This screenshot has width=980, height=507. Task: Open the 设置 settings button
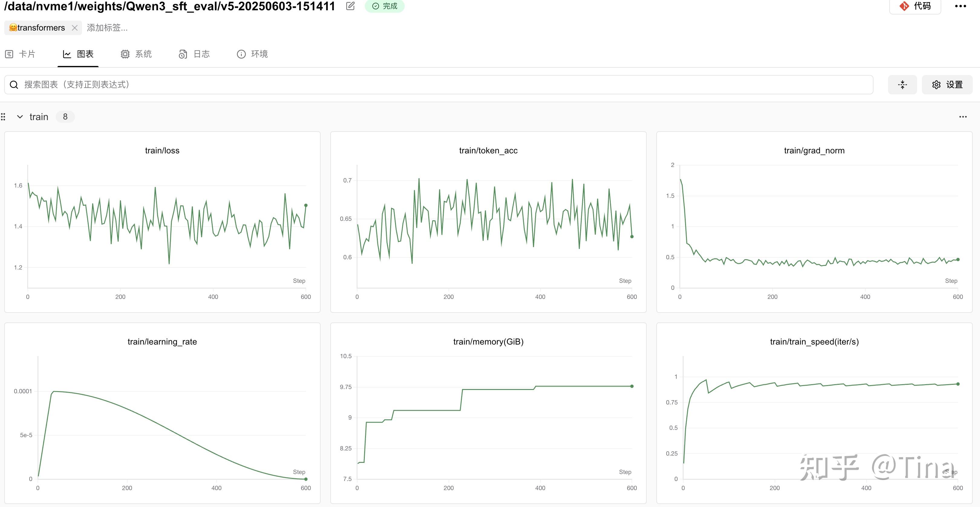[x=947, y=84]
